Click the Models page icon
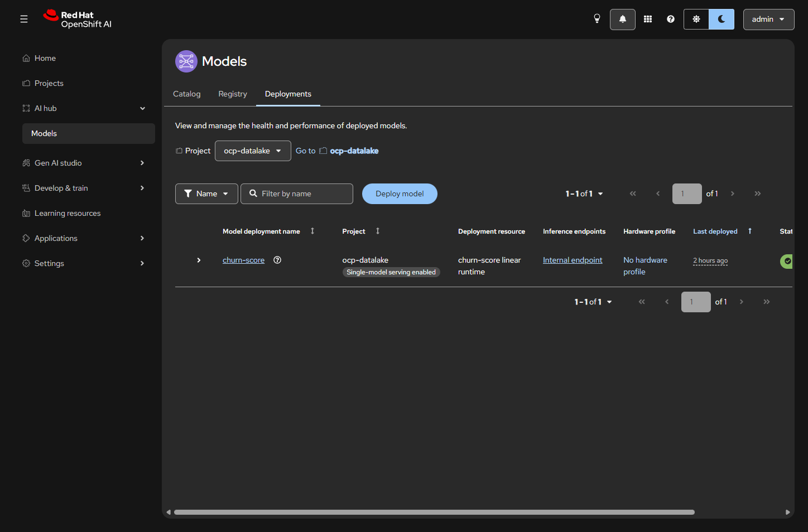Screen dimensions: 808x532 tap(186, 61)
